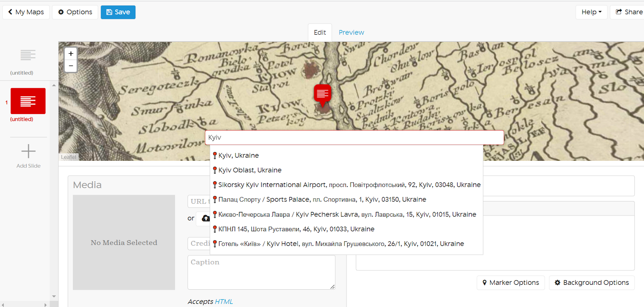644x307 pixels.
Task: Click pin icon beside Kyiv, Ukraine
Action: point(215,156)
